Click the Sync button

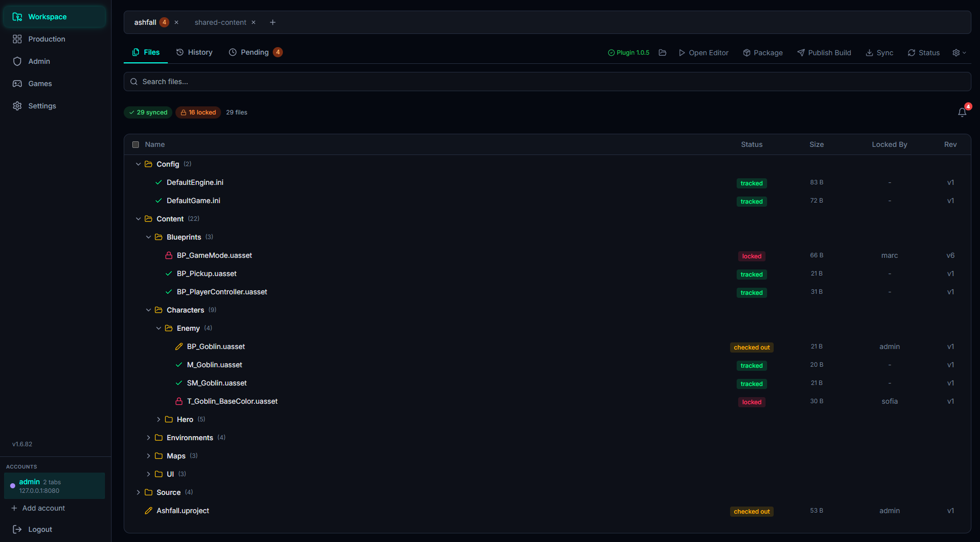click(x=880, y=53)
